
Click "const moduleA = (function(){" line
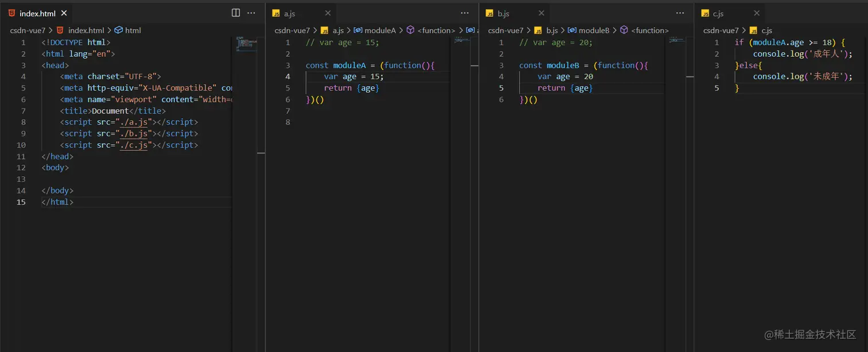coord(370,65)
